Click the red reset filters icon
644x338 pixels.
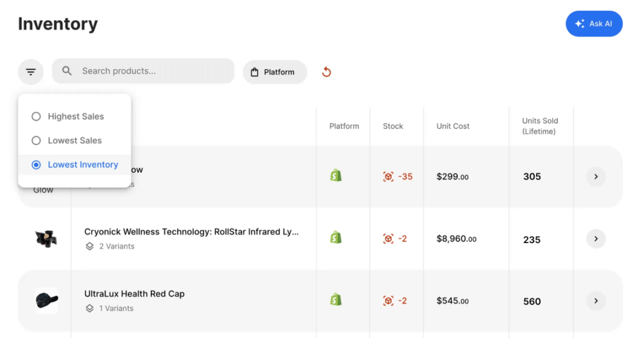pyautogui.click(x=326, y=72)
